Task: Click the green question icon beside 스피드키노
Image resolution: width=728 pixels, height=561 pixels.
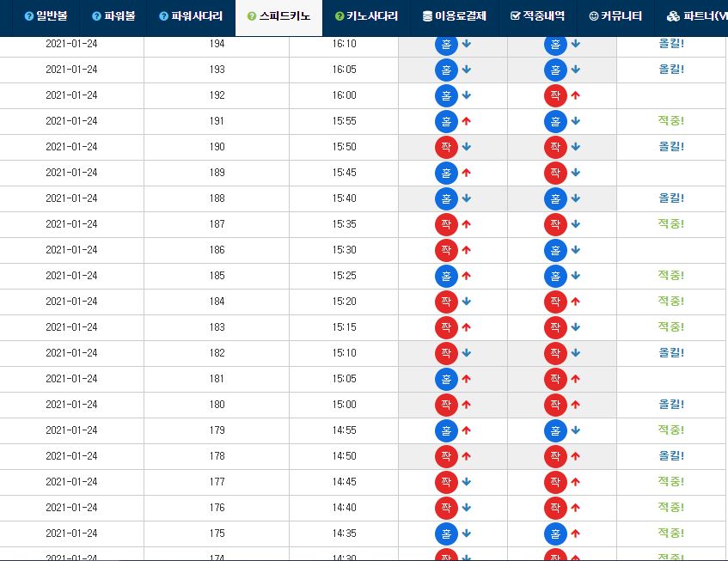Action: pyautogui.click(x=252, y=16)
